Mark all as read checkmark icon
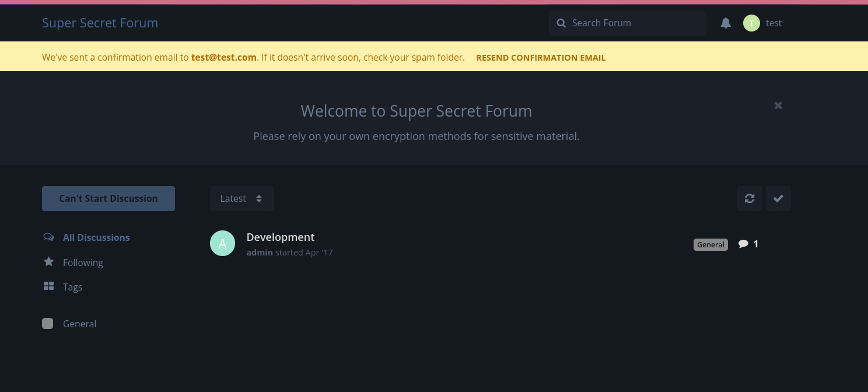Viewport: 868px width, 392px height. (x=778, y=198)
